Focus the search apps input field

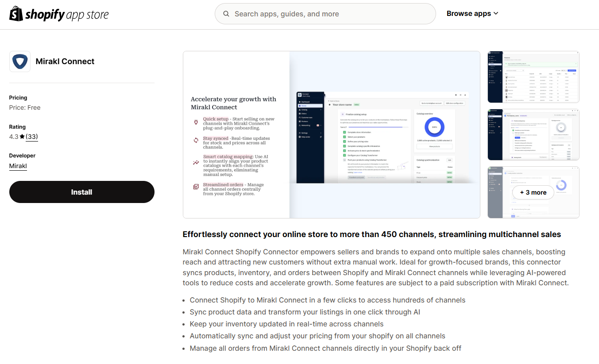[325, 14]
